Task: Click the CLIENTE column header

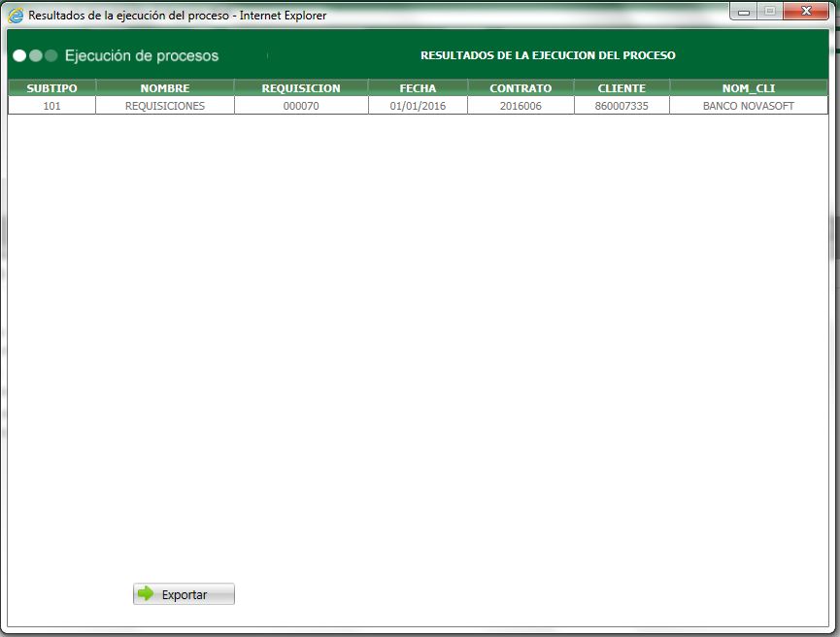Action: point(621,87)
